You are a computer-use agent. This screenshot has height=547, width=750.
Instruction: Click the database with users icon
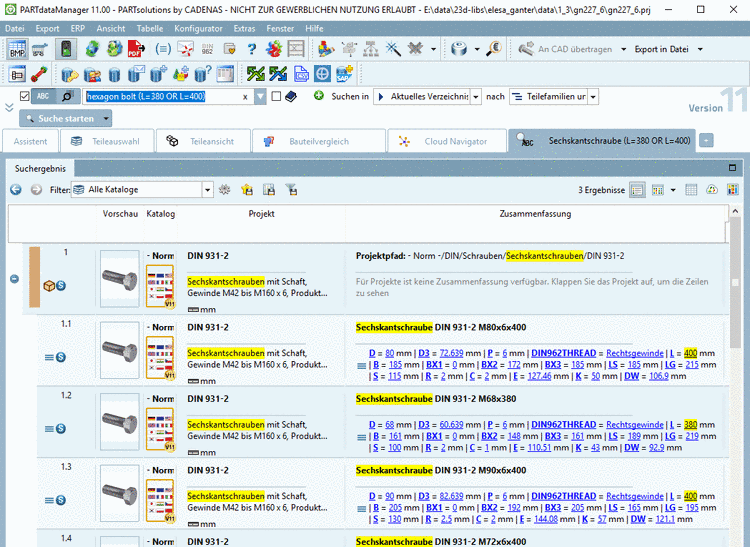tap(92, 74)
